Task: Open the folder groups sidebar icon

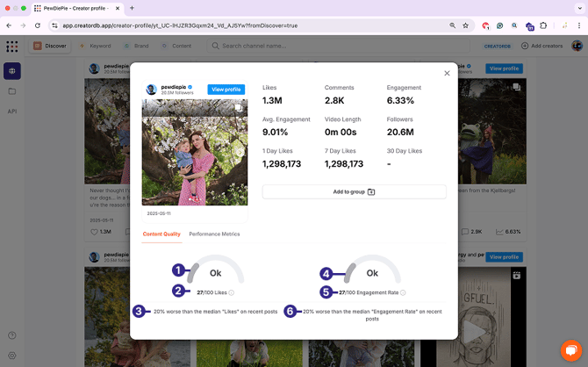Action: (12, 91)
